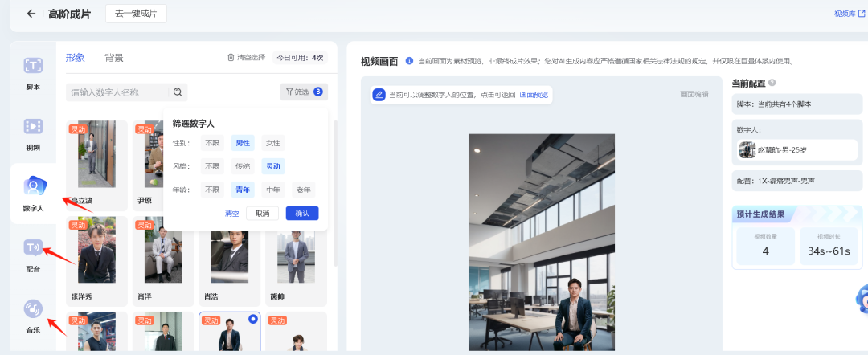Click the avatar icon of 赵慧航-男-25岁
This screenshot has width=868, height=355.
pos(747,150)
